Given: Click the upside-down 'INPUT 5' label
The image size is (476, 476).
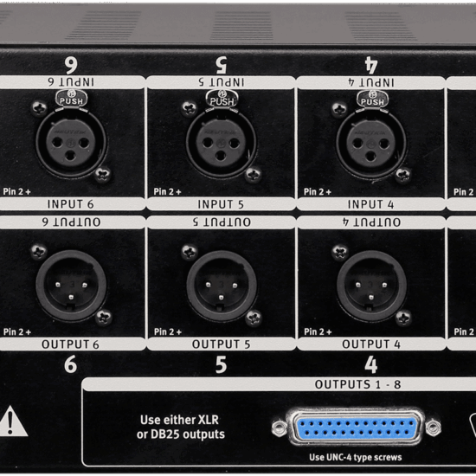Looking at the screenshot, I should click(x=222, y=82).
